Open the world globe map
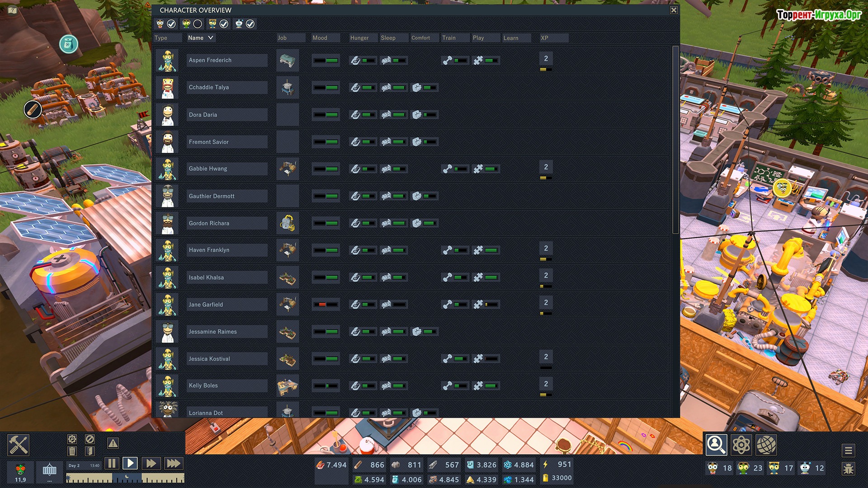 coord(766,445)
